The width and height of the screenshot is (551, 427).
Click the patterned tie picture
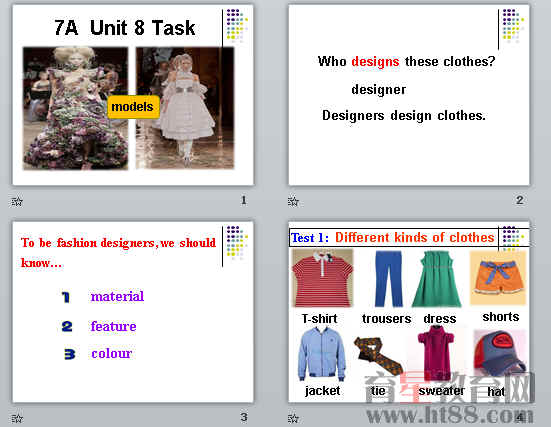coord(378,357)
